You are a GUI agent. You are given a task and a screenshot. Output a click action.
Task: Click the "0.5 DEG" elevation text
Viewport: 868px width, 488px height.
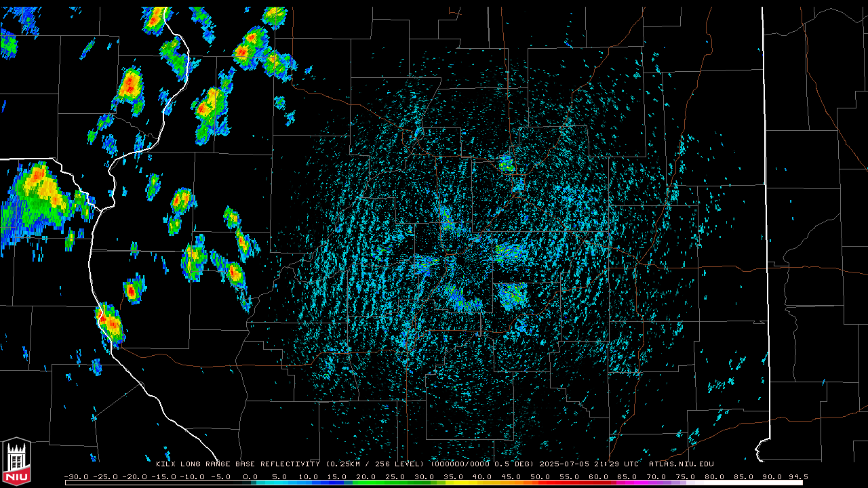coord(513,464)
